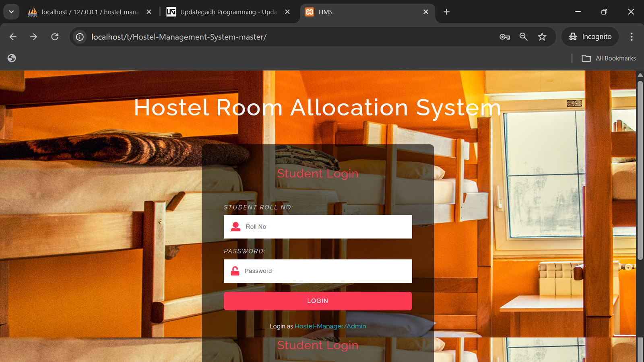Viewport: 644px width, 362px height.
Task: Open the tab search chevron at top left
Action: click(11, 11)
